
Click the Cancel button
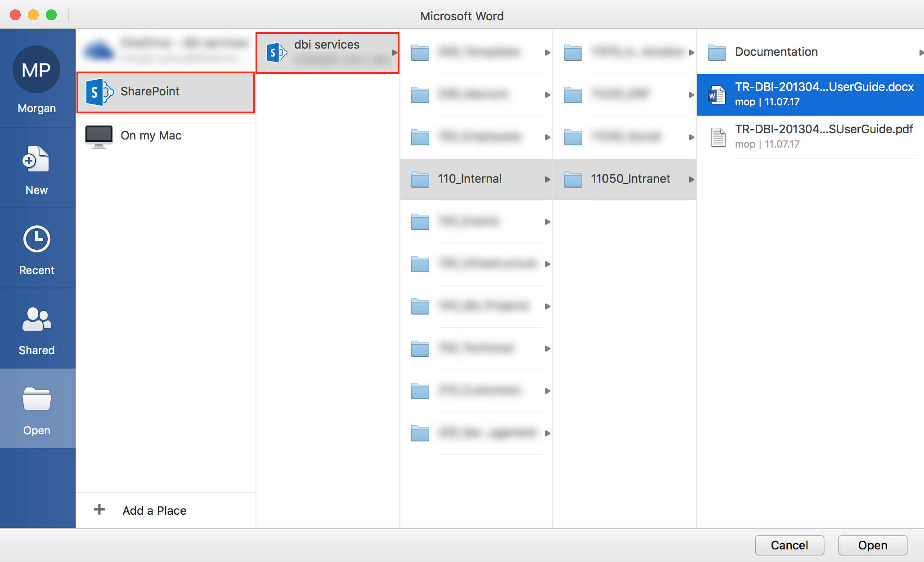[789, 545]
